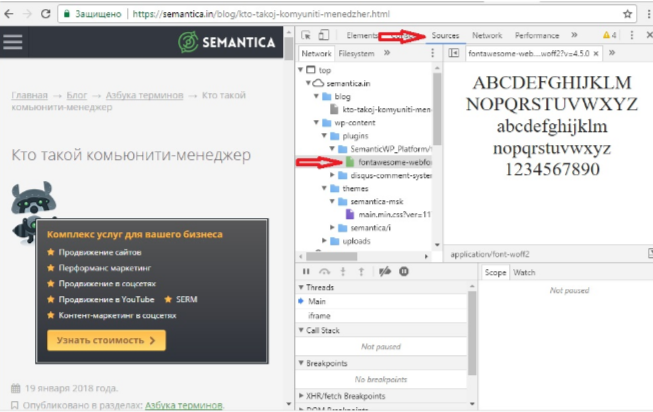This screenshot has height=412, width=653.
Task: Switch to the Network DevTools tab
Action: click(x=487, y=35)
